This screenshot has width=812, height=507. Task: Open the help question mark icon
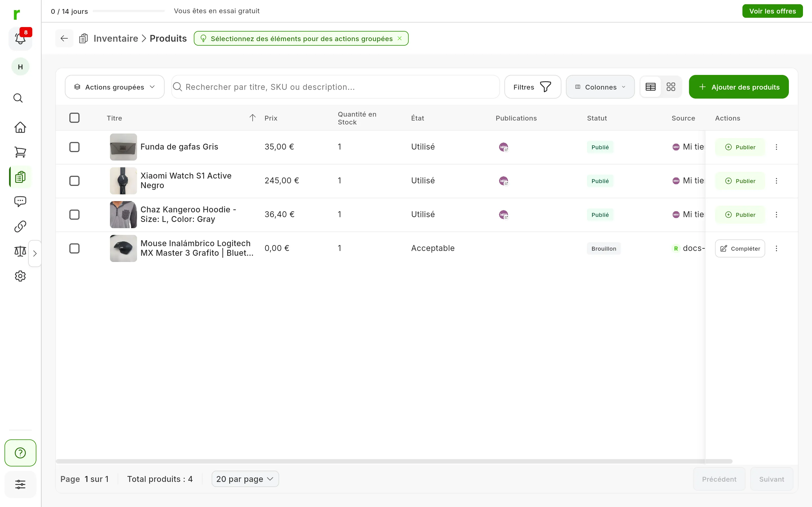coord(20,453)
